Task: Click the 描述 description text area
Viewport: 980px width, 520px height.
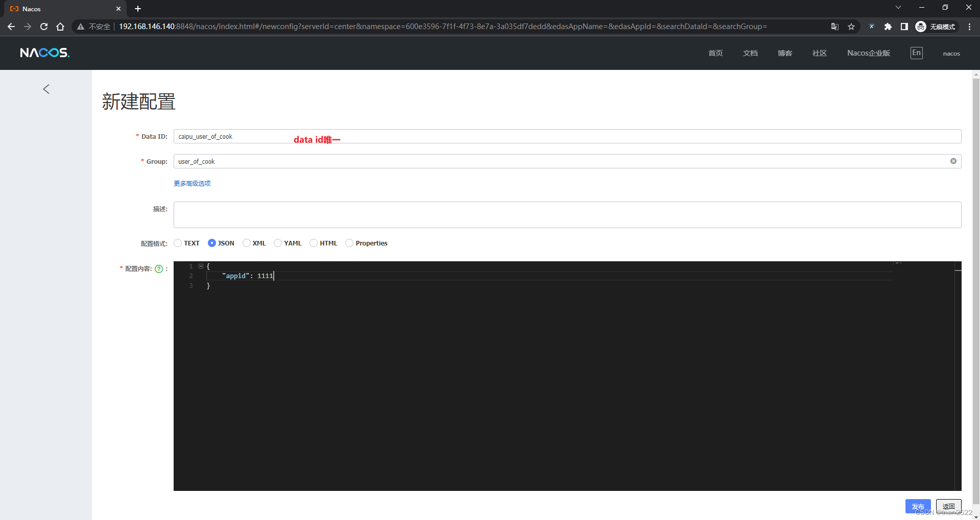Action: pos(567,215)
